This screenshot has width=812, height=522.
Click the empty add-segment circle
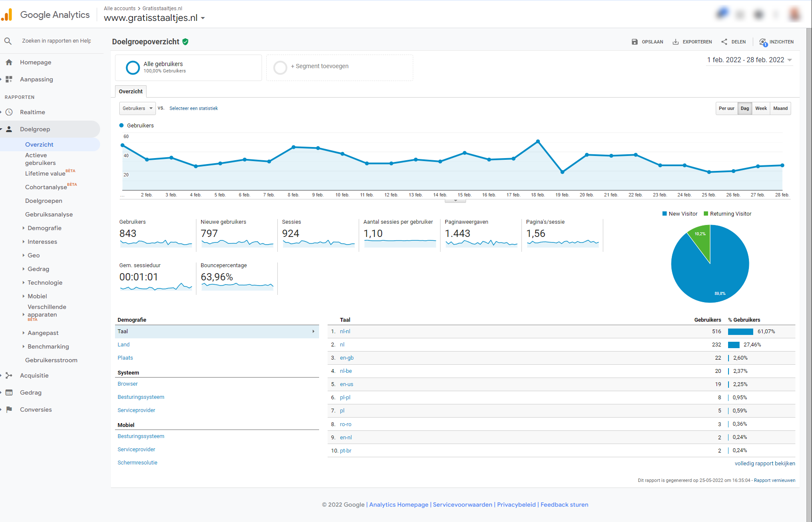[280, 67]
